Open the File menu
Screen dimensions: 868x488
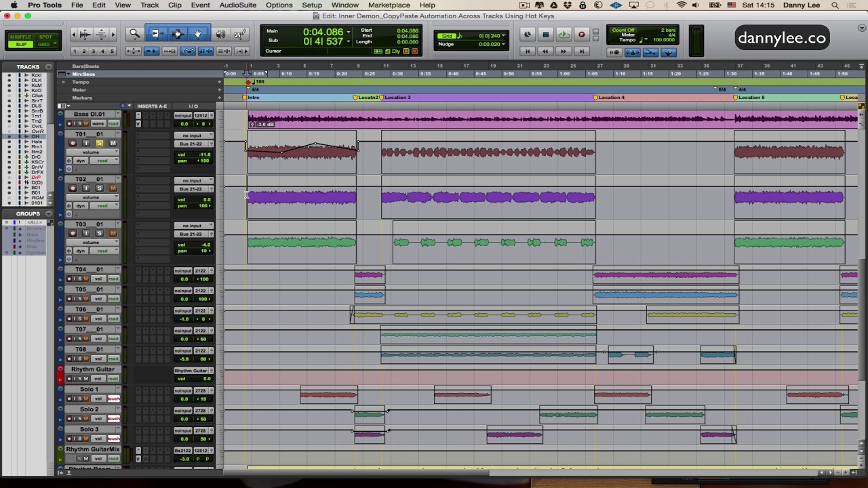click(x=77, y=5)
